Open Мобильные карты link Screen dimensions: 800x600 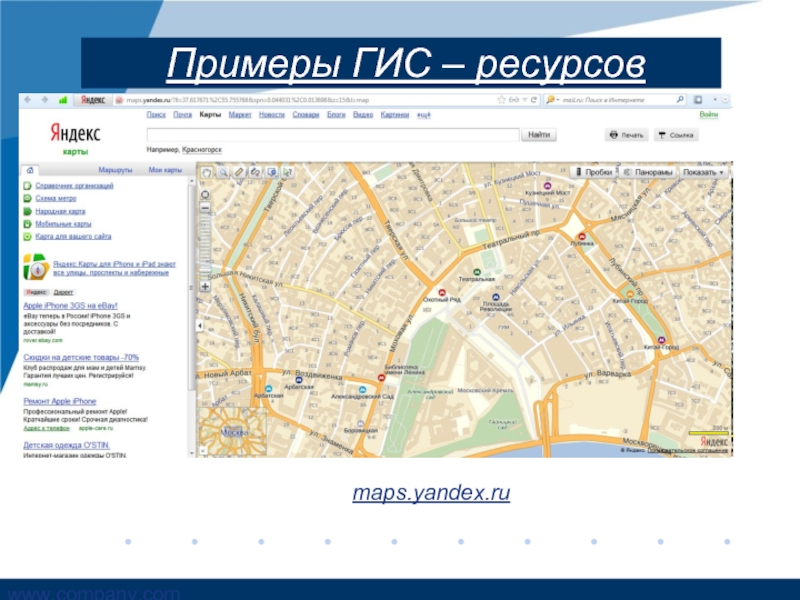pos(63,224)
